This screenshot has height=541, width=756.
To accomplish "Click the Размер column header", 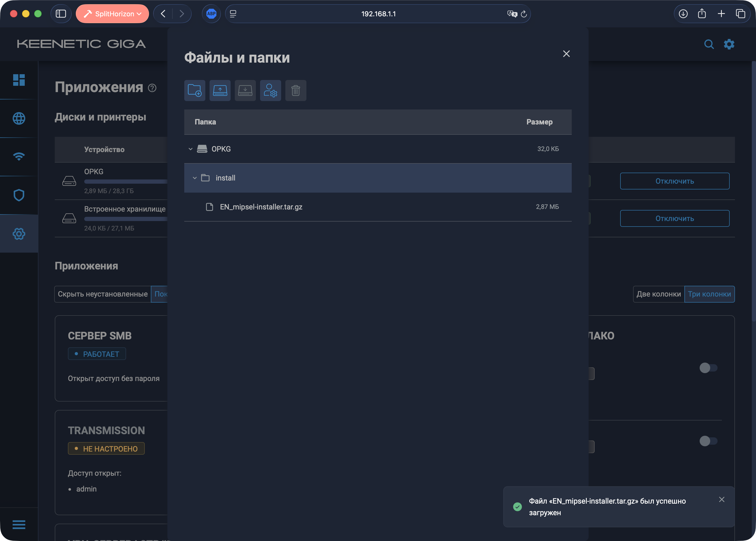I will click(x=539, y=122).
